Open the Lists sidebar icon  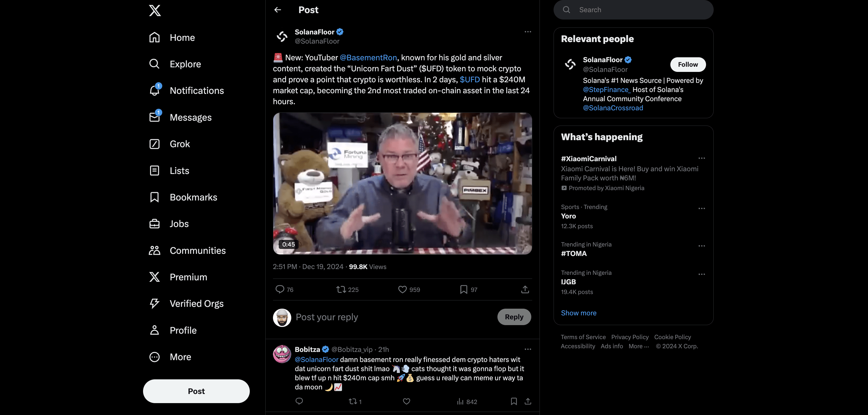[x=154, y=170]
